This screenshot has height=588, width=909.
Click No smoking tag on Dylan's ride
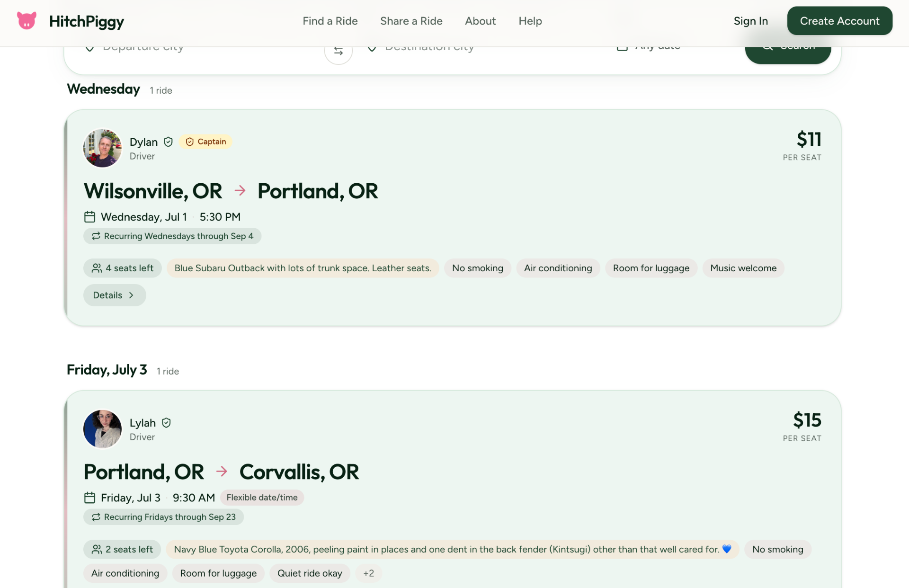click(477, 268)
